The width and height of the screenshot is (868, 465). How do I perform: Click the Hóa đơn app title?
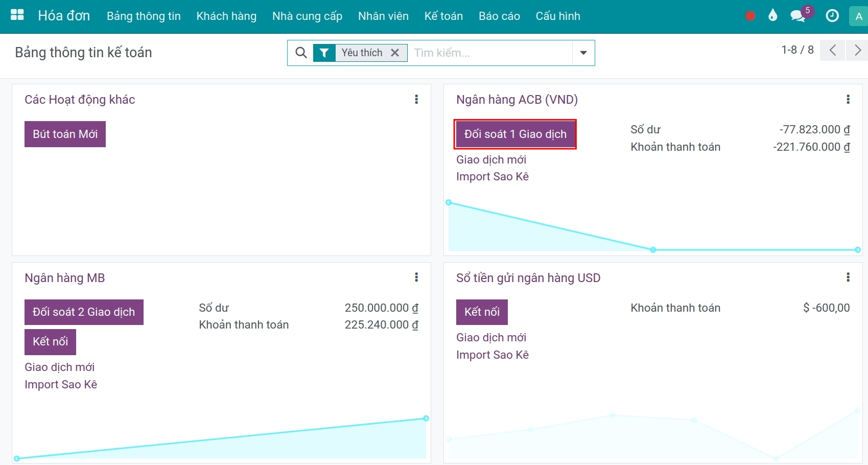[x=64, y=16]
